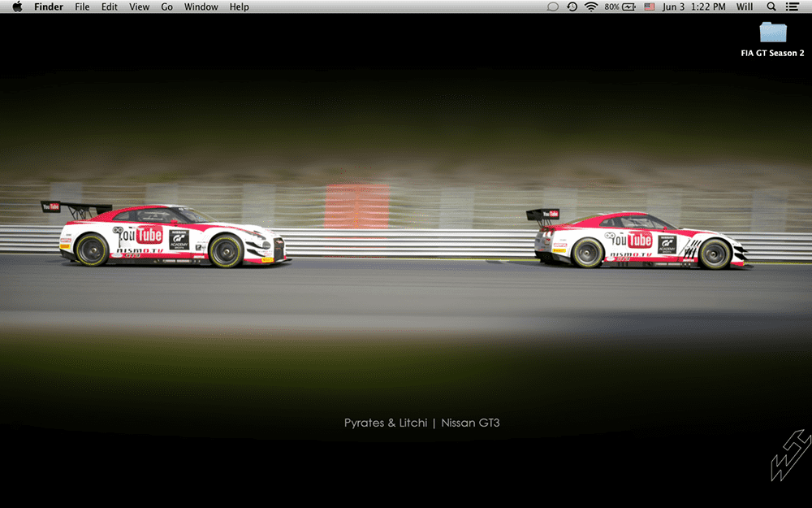Open the Wi-Fi status menu

tap(591, 7)
